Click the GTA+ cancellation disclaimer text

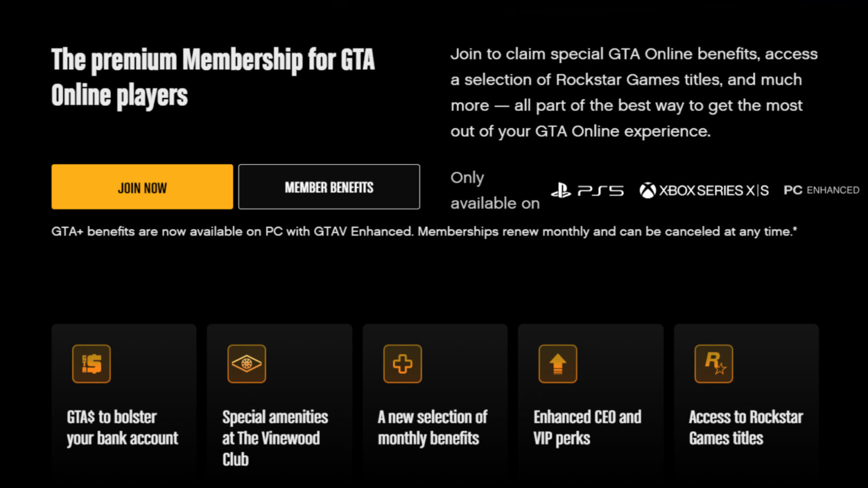point(423,231)
